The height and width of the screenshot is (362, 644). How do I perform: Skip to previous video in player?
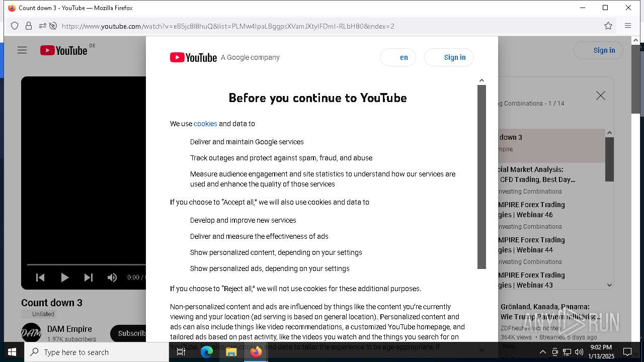tap(41, 278)
